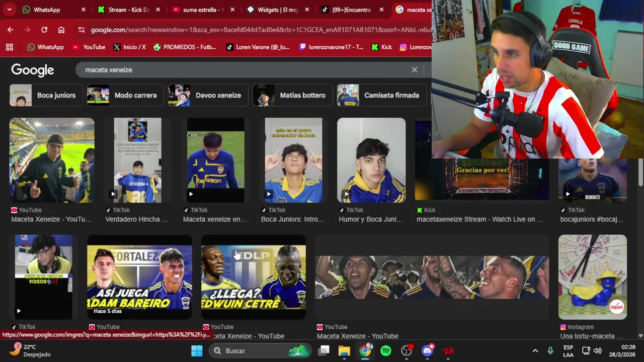Filter by the Modo carrera chip
Viewport: 644px width, 362px height.
coord(125,95)
